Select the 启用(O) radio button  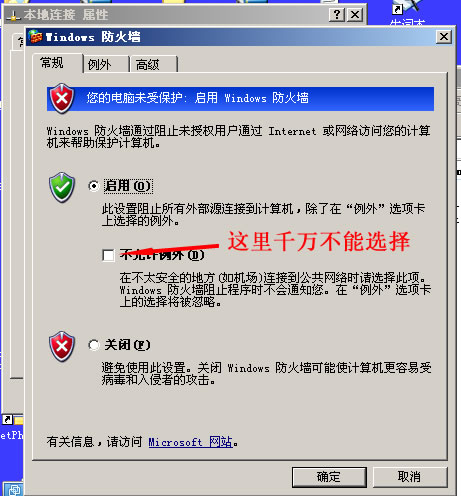pos(94,186)
